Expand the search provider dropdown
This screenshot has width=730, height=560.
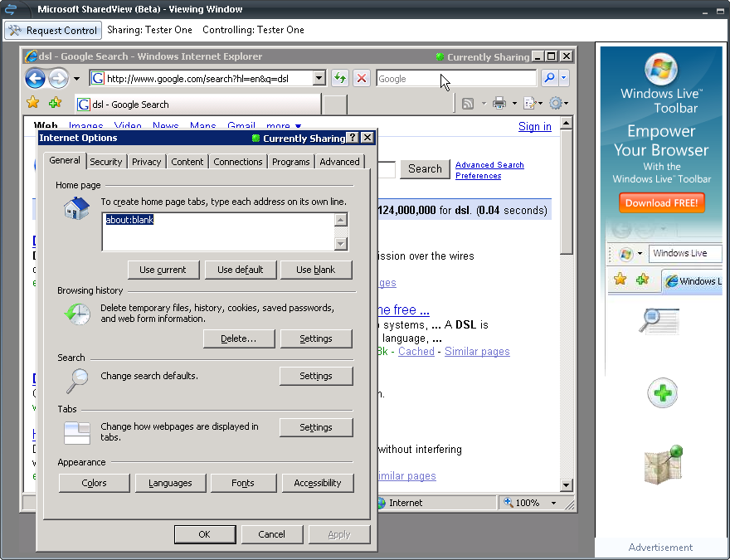click(564, 78)
